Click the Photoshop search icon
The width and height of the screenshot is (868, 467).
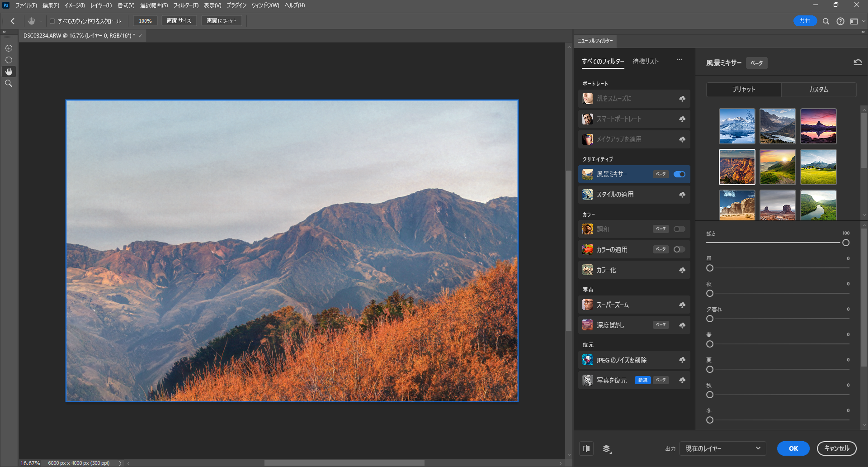pyautogui.click(x=826, y=21)
